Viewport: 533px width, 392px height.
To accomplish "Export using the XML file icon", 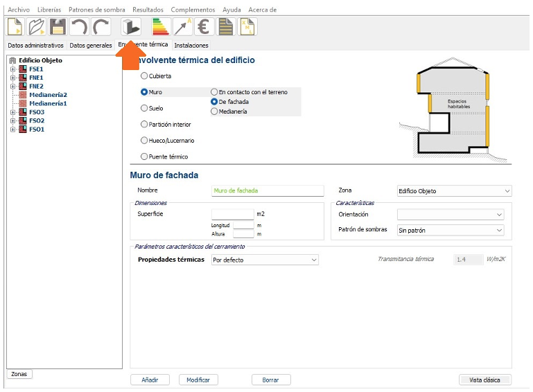I will coord(247,26).
